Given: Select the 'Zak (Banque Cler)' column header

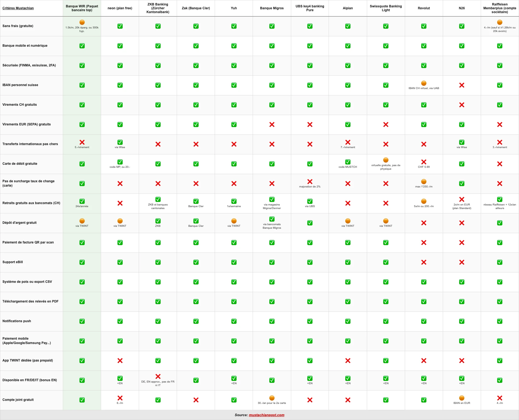Looking at the screenshot, I should pyautogui.click(x=196, y=8).
